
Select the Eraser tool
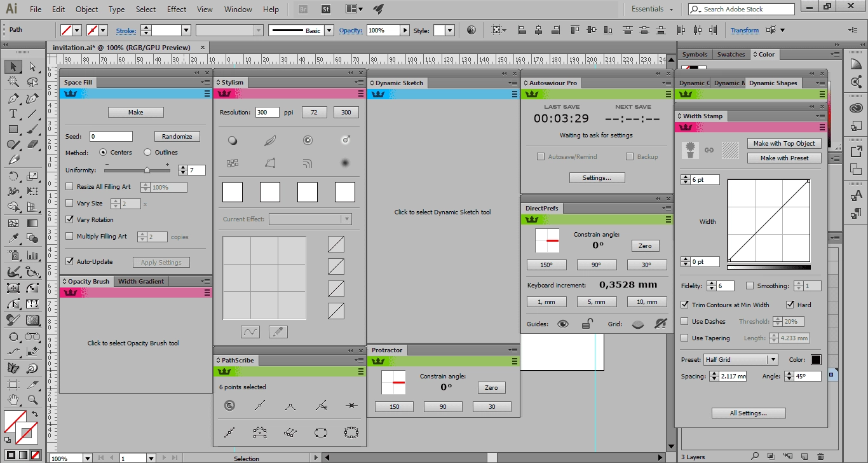point(32,144)
